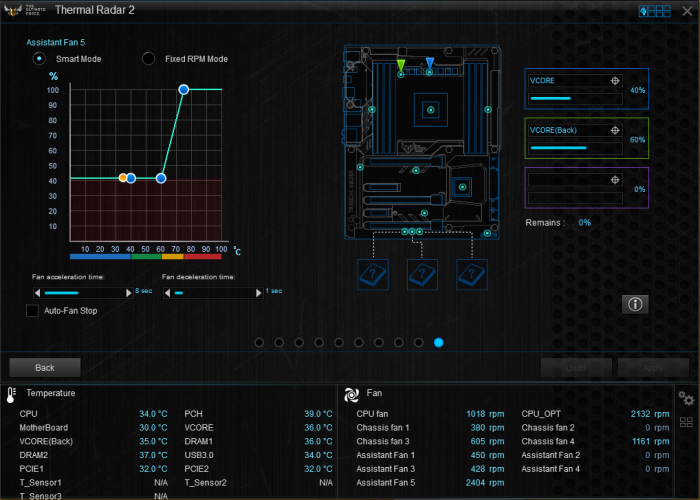This screenshot has width=700, height=500.
Task: Select the CPU socket center sensor point
Action: [431, 110]
